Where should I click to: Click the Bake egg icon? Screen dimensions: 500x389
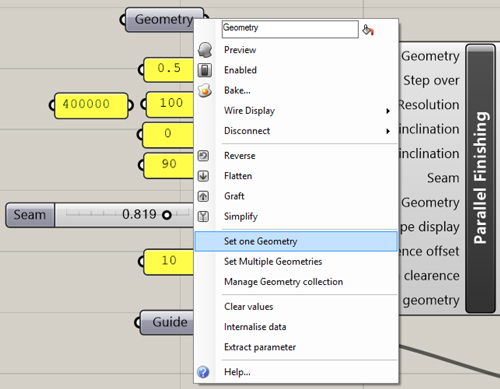click(x=205, y=90)
